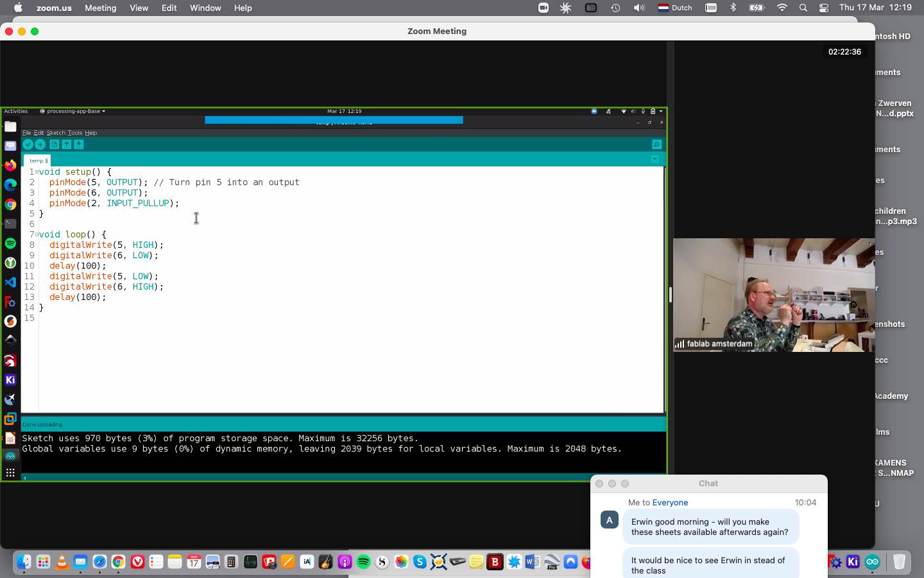Create a new sketch via the toolbar icon

55,144
